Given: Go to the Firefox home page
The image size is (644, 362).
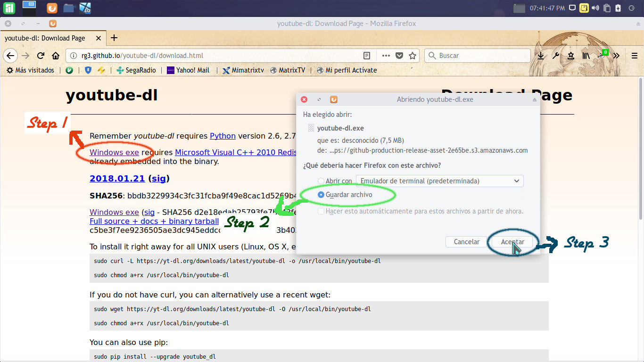Looking at the screenshot, I should (x=55, y=56).
